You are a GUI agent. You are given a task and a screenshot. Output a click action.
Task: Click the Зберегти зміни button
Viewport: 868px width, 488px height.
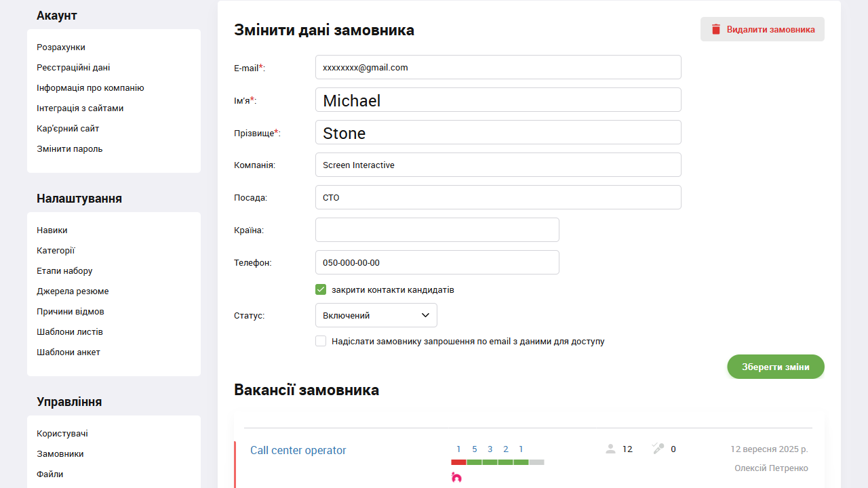click(776, 367)
